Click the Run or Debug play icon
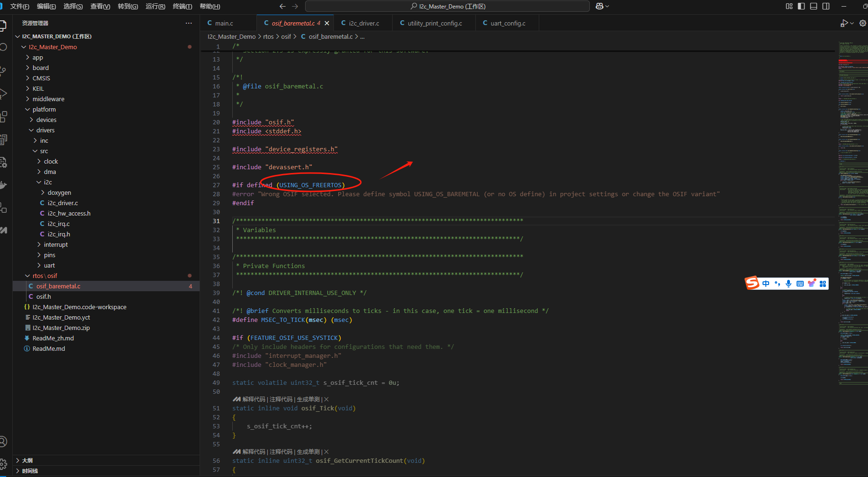The height and width of the screenshot is (477, 868). pos(844,23)
